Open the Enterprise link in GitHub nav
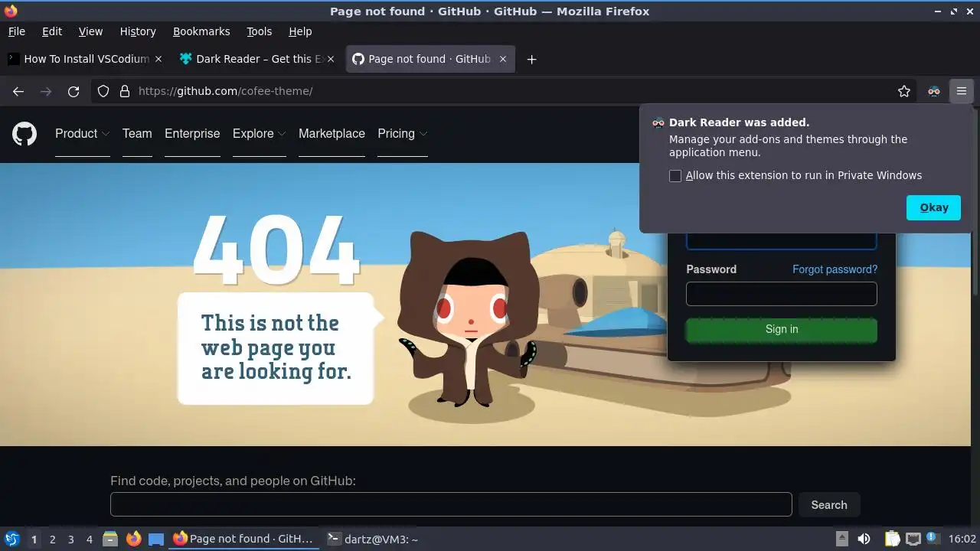Viewport: 980px width, 551px height. (x=192, y=133)
